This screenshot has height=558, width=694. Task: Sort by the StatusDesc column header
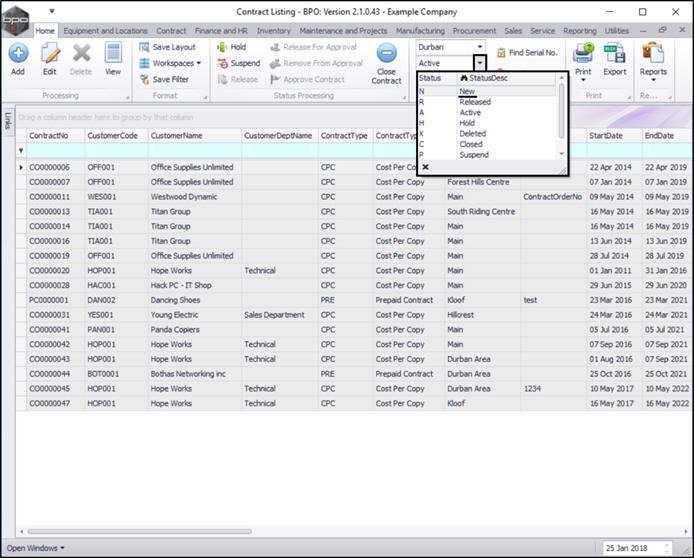[x=506, y=78]
